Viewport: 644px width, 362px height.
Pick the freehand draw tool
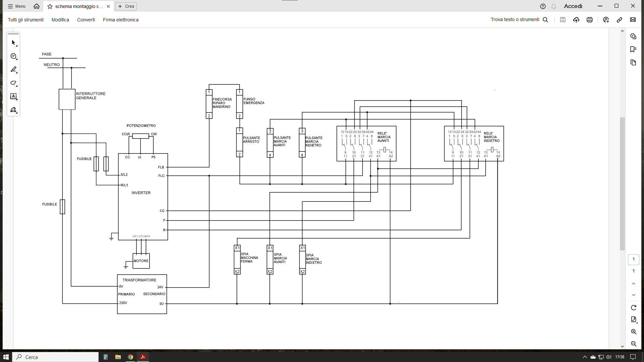[13, 83]
